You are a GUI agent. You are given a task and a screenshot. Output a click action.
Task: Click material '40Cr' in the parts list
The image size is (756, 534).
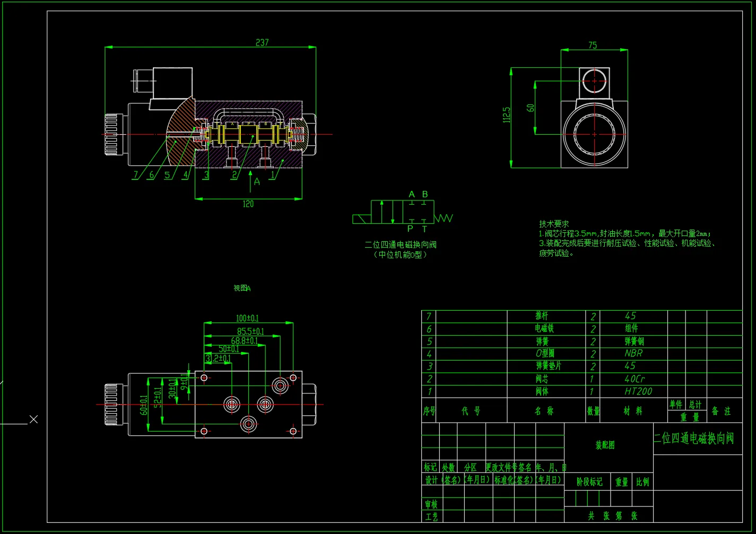point(635,379)
